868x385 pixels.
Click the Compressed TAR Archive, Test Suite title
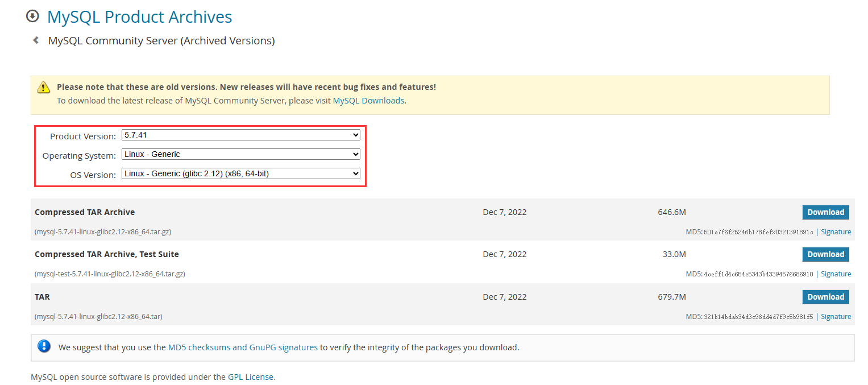[x=107, y=254]
